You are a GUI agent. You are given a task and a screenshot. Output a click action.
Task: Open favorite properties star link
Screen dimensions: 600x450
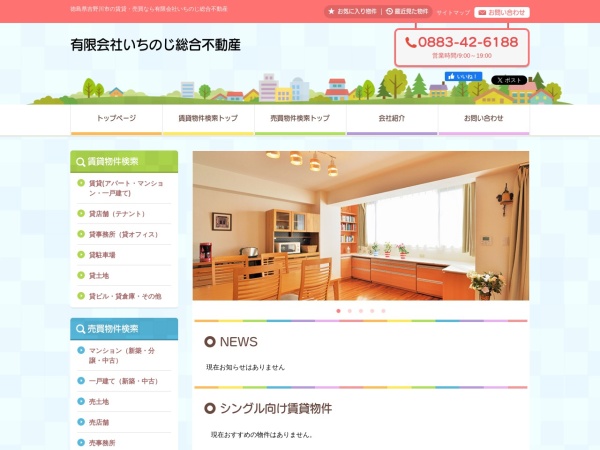[352, 11]
